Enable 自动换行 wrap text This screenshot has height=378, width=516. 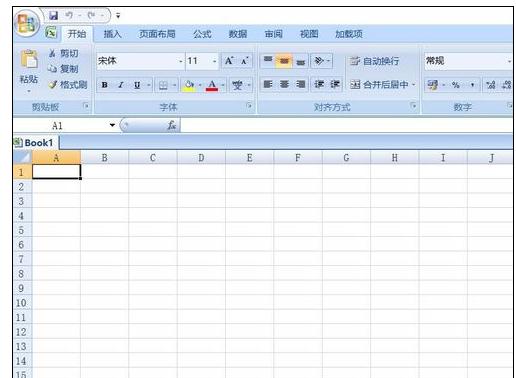[374, 61]
